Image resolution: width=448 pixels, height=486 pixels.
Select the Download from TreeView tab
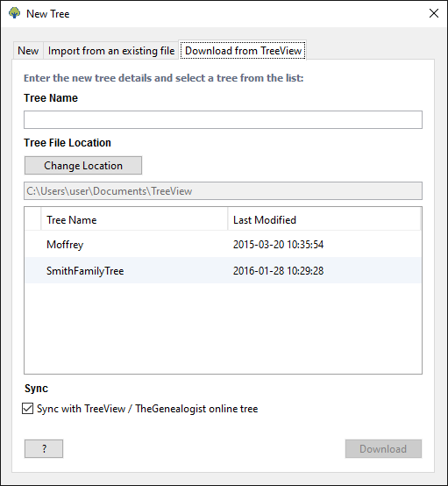coord(243,51)
